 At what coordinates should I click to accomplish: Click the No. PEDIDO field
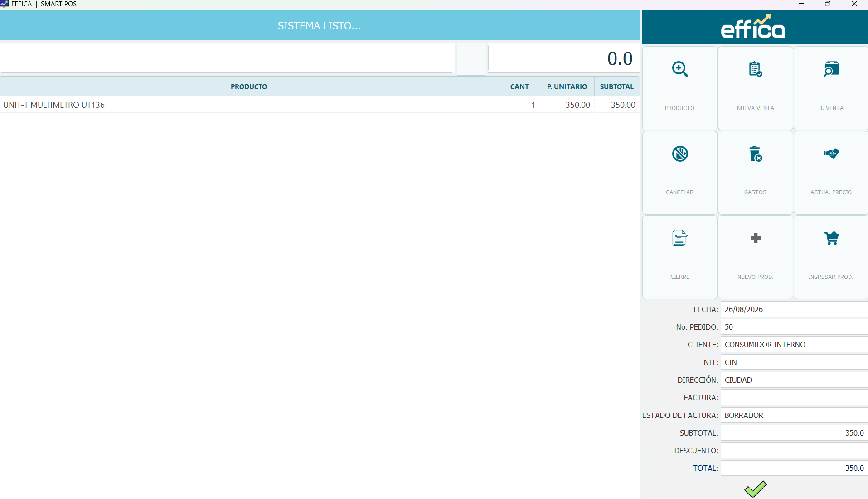[x=794, y=327]
